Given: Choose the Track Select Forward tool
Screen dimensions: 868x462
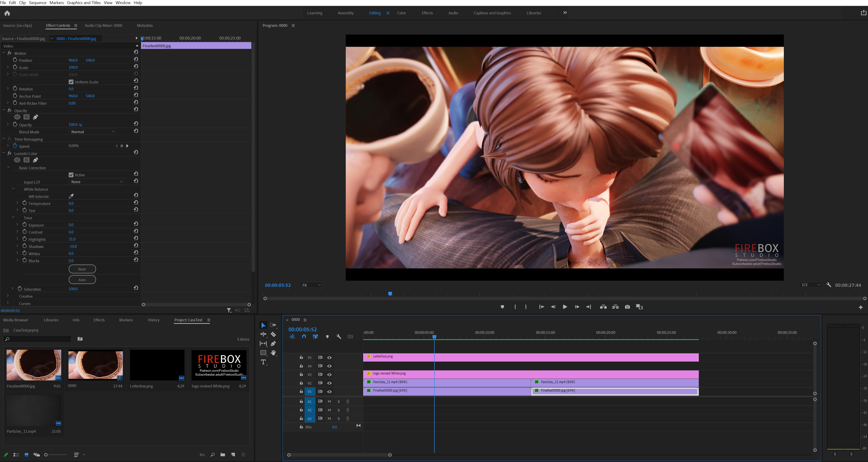Looking at the screenshot, I should tap(273, 325).
